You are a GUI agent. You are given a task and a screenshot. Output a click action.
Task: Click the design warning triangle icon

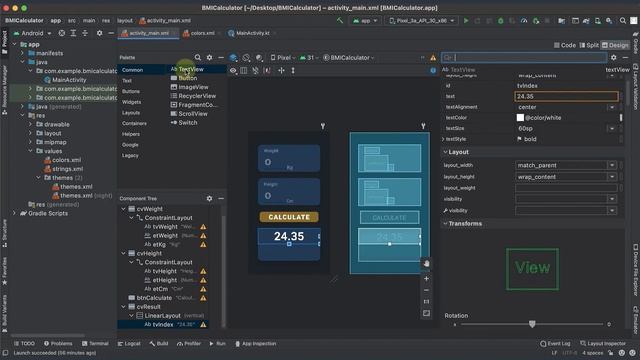(433, 58)
